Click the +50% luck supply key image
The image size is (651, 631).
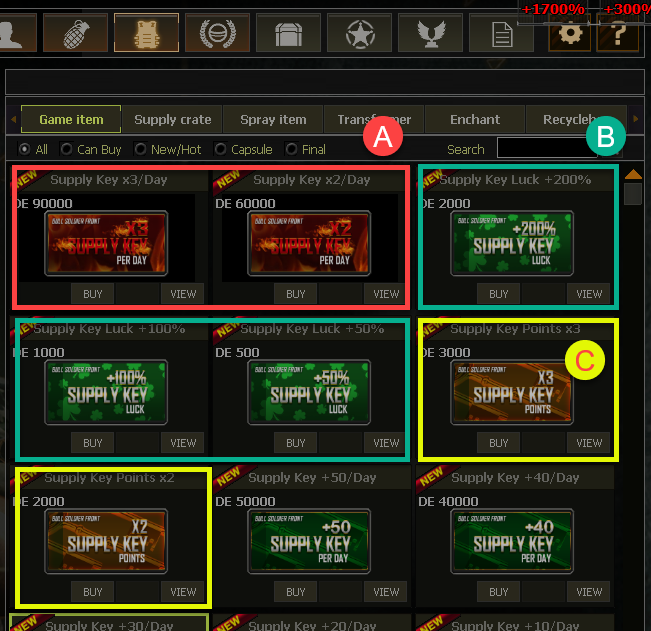point(309,392)
